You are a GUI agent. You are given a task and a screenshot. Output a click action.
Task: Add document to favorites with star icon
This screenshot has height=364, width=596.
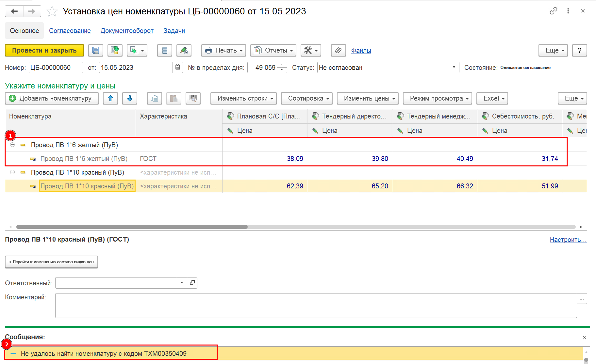pos(52,12)
